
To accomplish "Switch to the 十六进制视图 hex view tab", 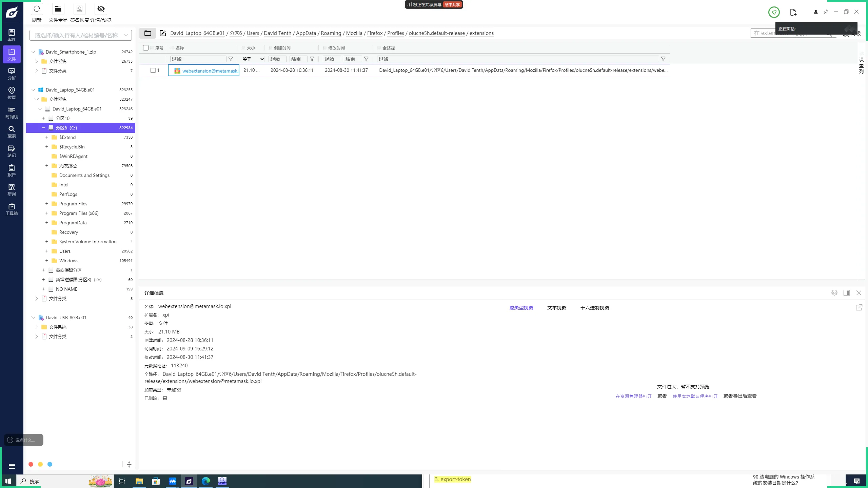I will pos(595,308).
